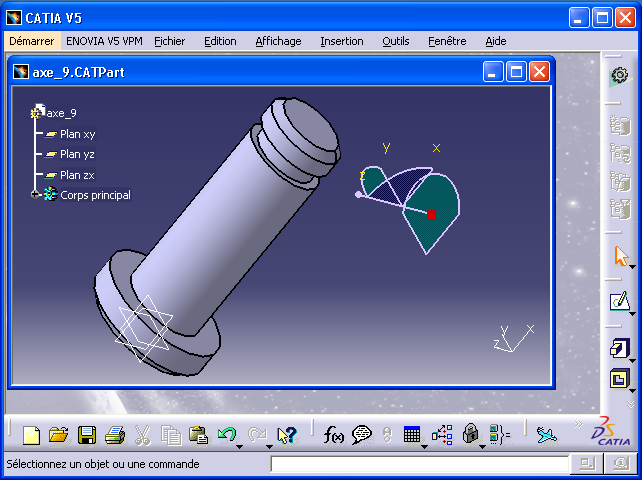642x480 pixels.
Task: Undo the last action with the green arrow
Action: [227, 434]
